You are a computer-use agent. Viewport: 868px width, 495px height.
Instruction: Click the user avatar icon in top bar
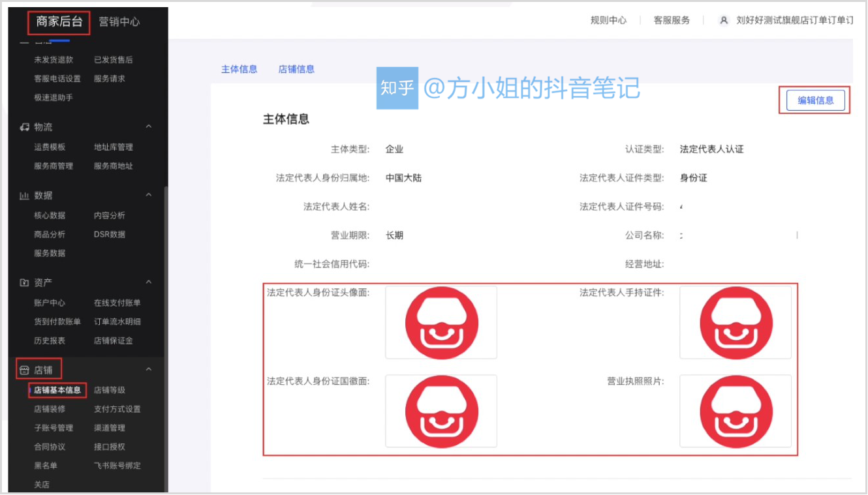724,20
